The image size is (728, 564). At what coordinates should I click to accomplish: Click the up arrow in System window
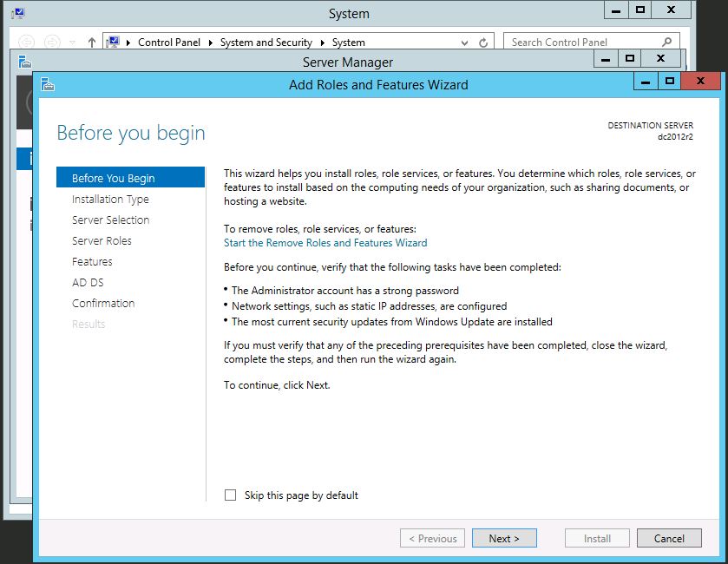(x=92, y=43)
